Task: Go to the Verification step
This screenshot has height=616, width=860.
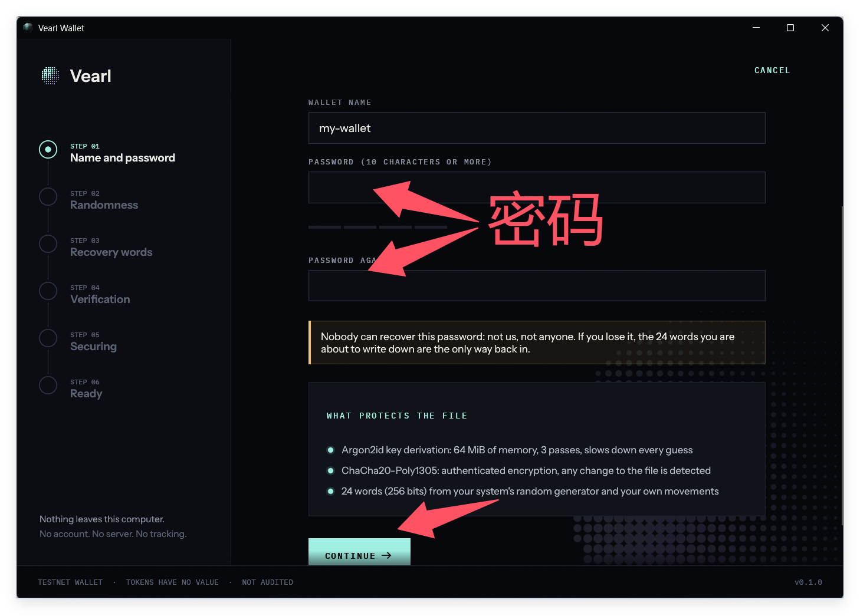Action: point(100,299)
